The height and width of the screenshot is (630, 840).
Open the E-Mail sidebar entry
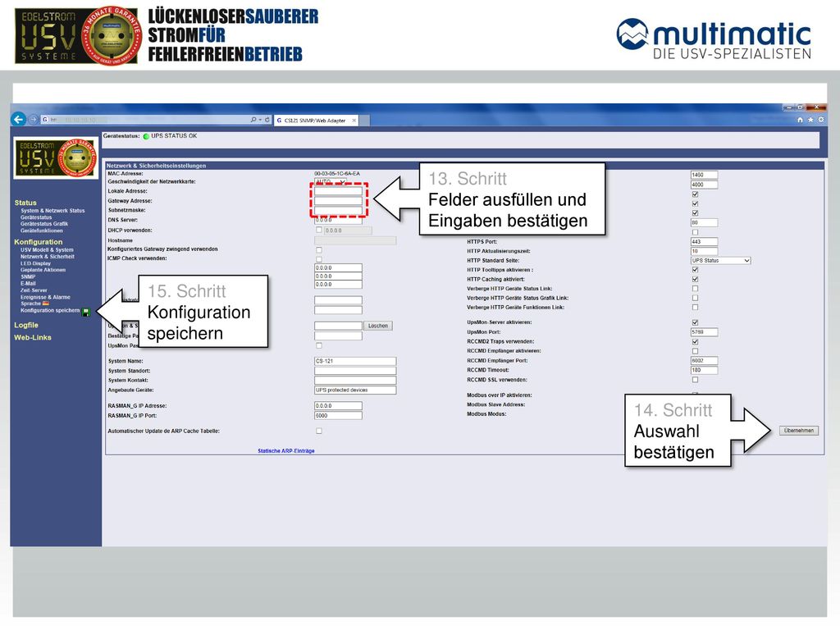click(x=28, y=283)
